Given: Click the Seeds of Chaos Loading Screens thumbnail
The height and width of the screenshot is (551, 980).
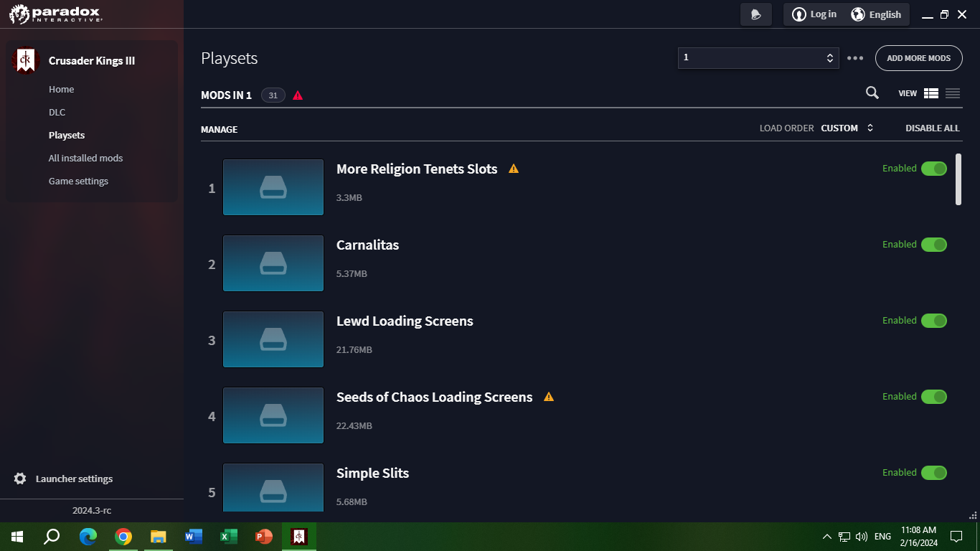Looking at the screenshot, I should [x=273, y=415].
